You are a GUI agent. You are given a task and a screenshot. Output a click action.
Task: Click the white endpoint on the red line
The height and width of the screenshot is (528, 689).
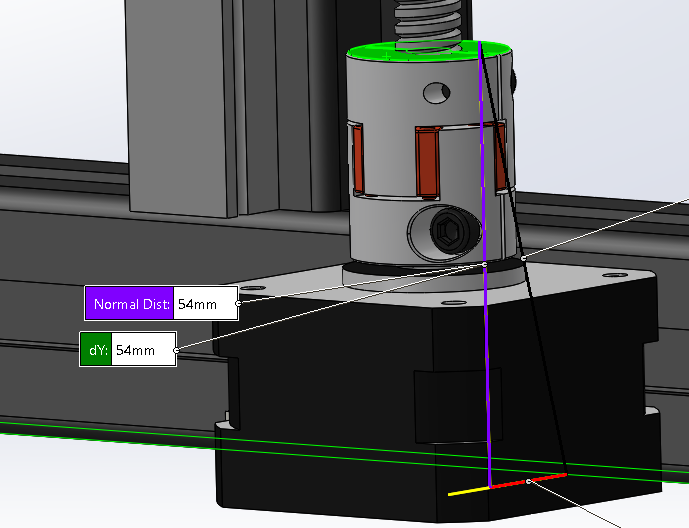(528, 481)
